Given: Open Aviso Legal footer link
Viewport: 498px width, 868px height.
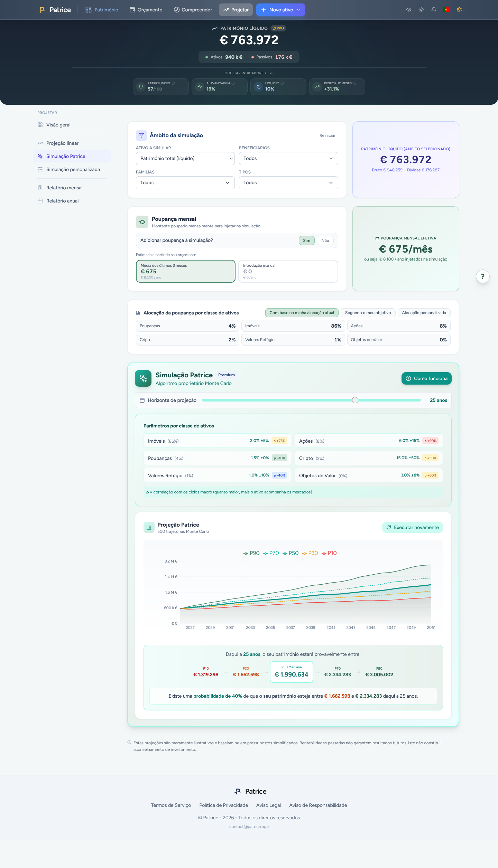Looking at the screenshot, I should coord(269,805).
